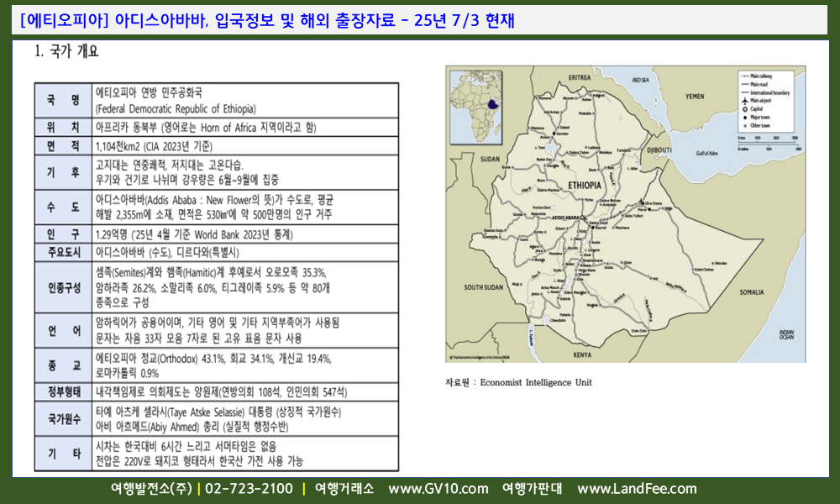Viewport: 840px width, 504px height.
Task: Select the area value '1,104천km2 (CIA 2023년 기준)'
Action: (154, 146)
